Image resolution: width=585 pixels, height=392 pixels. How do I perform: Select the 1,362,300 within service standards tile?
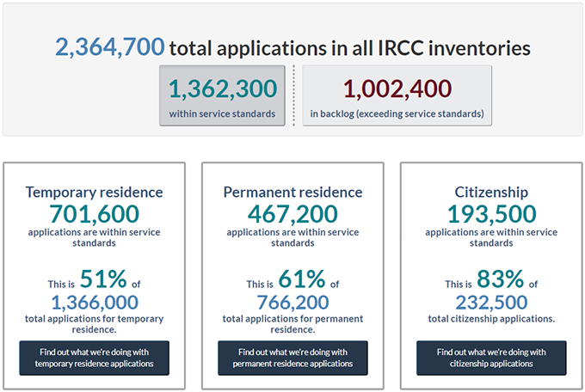point(222,95)
